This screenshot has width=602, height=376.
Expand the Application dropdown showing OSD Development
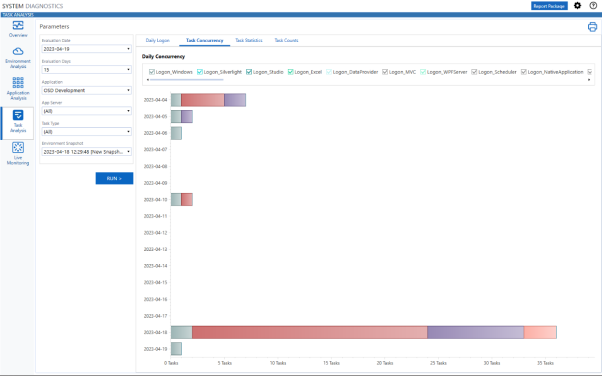86,90
